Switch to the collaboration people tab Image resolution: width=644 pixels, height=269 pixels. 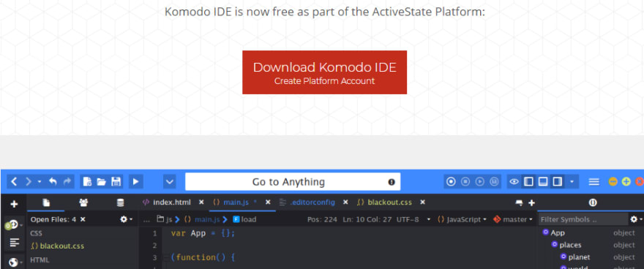tap(83, 202)
